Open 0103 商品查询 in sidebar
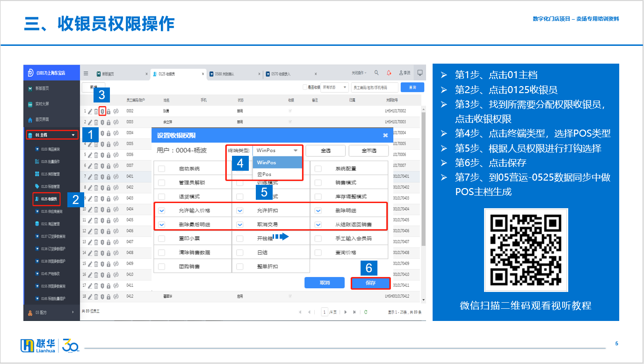This screenshot has height=364, width=644. coord(50,149)
